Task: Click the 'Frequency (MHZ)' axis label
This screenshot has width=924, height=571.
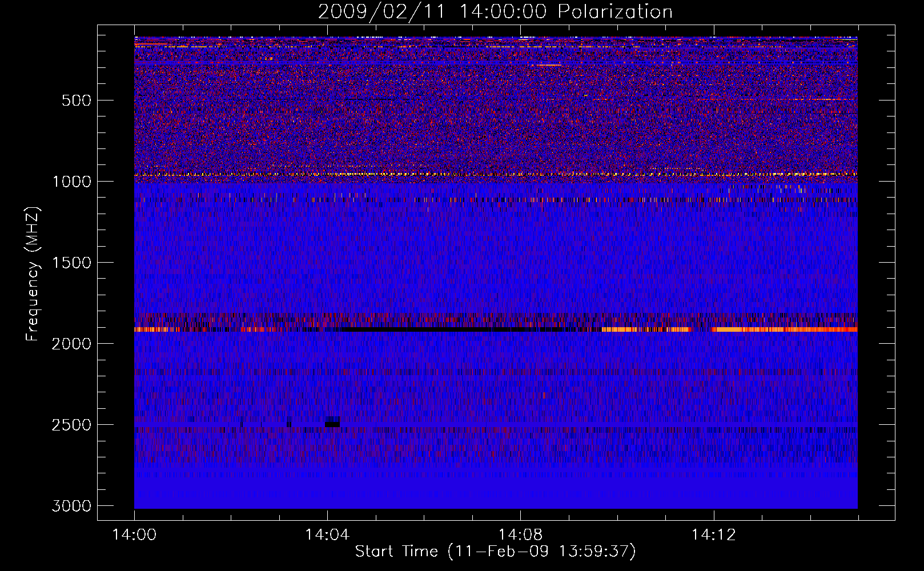Action: coord(33,274)
